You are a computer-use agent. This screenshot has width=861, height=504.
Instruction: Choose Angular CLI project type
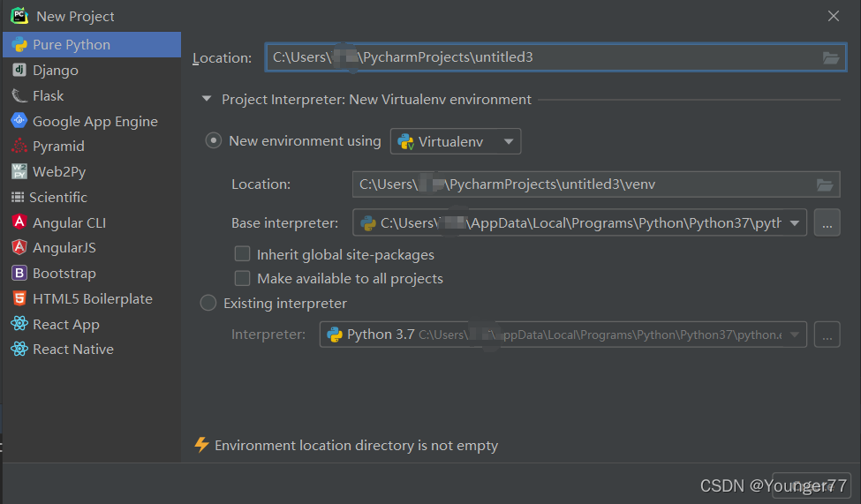click(x=92, y=222)
